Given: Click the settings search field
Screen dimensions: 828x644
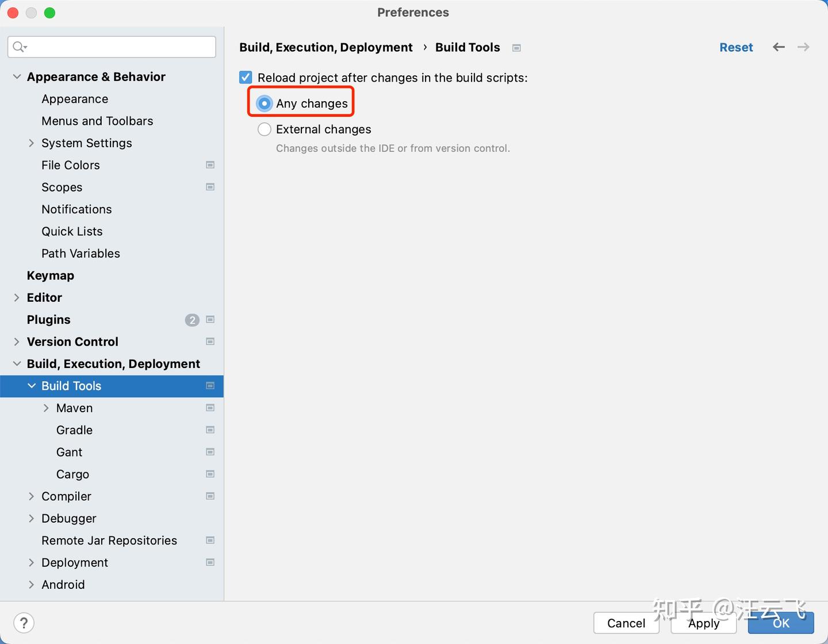Looking at the screenshot, I should (121, 47).
